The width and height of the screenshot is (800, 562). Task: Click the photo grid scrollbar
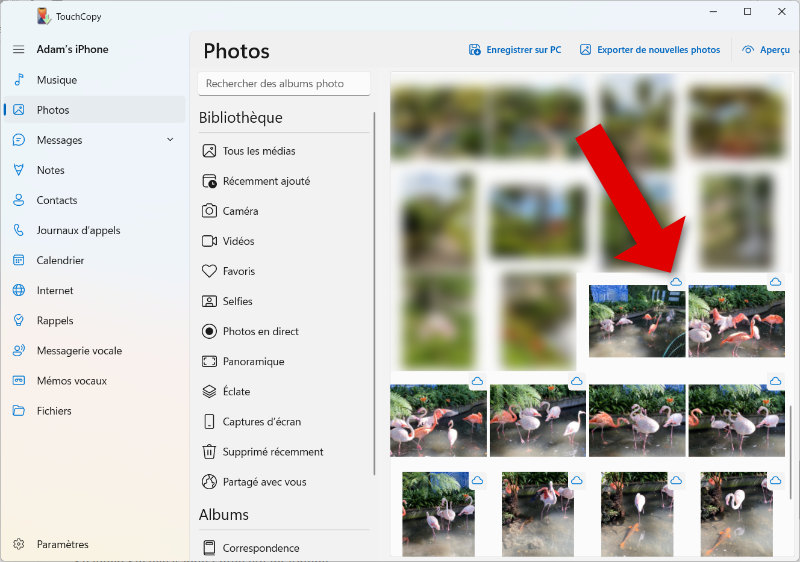[x=790, y=452]
